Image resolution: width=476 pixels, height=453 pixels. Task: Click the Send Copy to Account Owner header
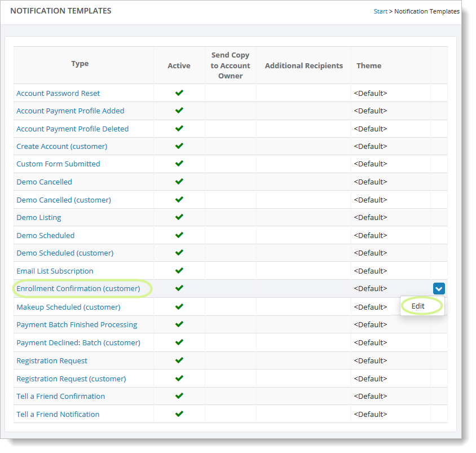(x=231, y=65)
